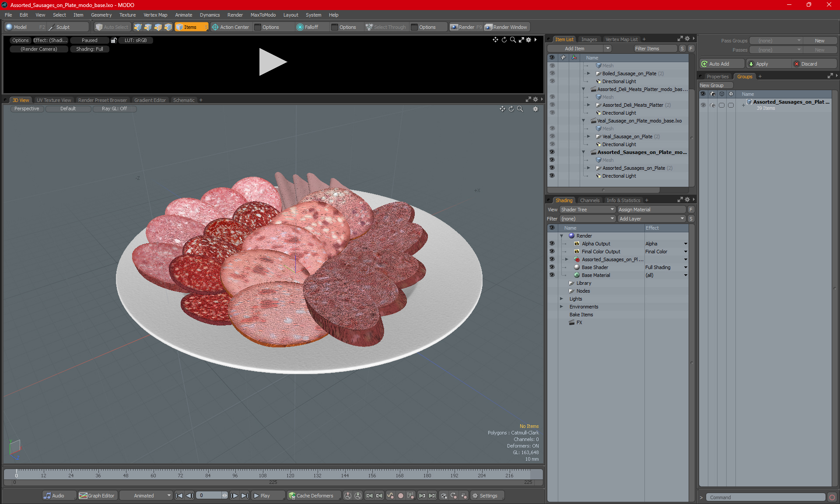Expand the Lights section in Shader Tree

(562, 298)
